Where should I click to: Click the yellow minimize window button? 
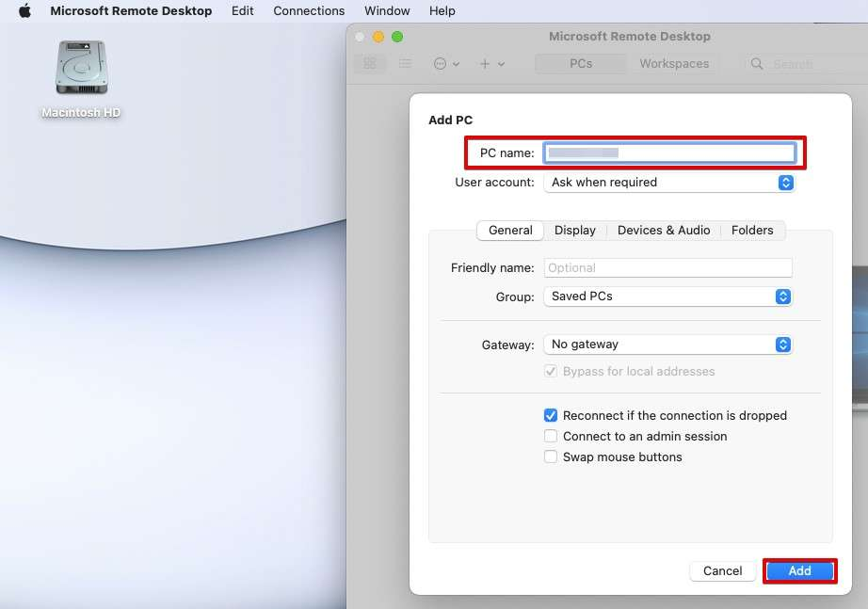click(x=378, y=37)
